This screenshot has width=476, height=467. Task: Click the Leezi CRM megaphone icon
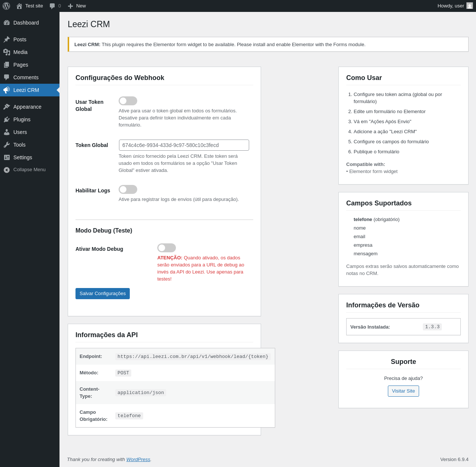click(x=7, y=90)
